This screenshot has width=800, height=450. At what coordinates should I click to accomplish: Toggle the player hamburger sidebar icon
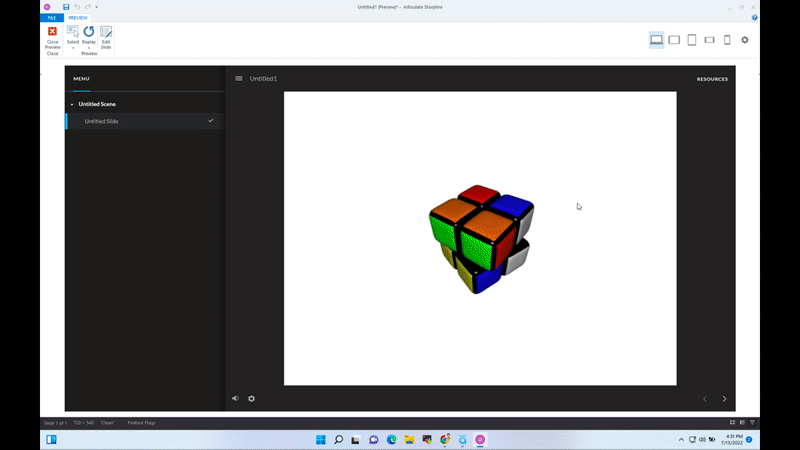pyautogui.click(x=239, y=78)
